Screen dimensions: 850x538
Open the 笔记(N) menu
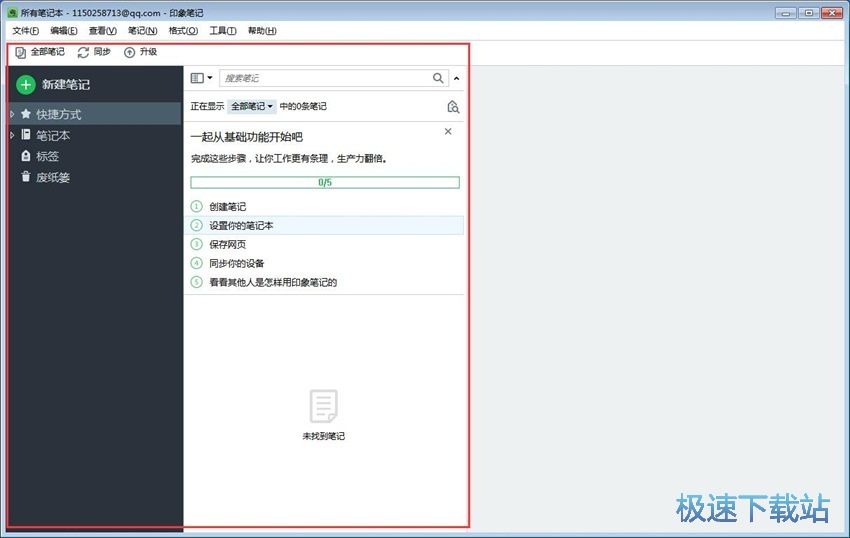click(x=143, y=31)
